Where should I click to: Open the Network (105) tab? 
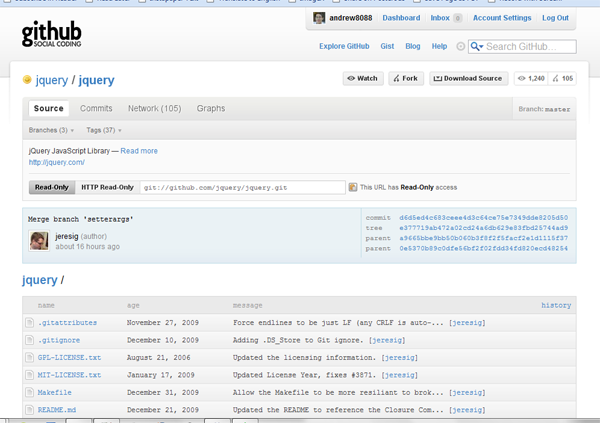pyautogui.click(x=155, y=108)
